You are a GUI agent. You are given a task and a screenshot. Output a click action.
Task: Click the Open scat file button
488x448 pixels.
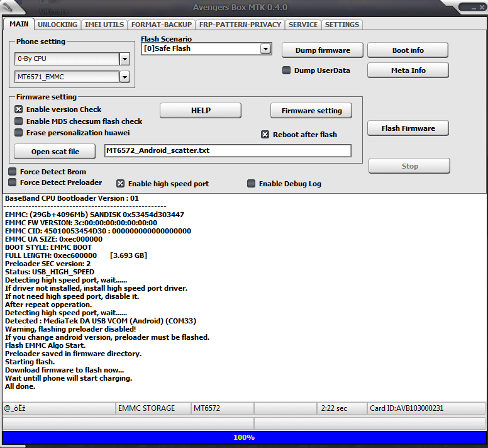[55, 151]
